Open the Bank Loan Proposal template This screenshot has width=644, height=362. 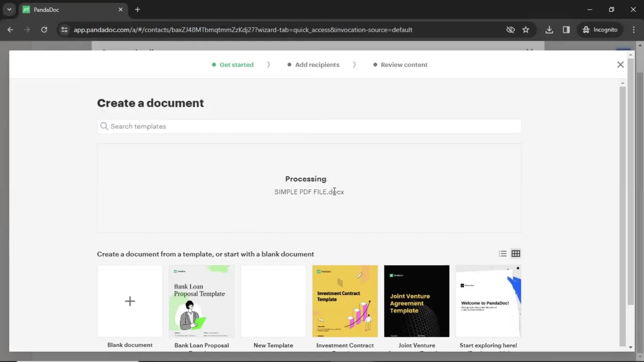201,301
